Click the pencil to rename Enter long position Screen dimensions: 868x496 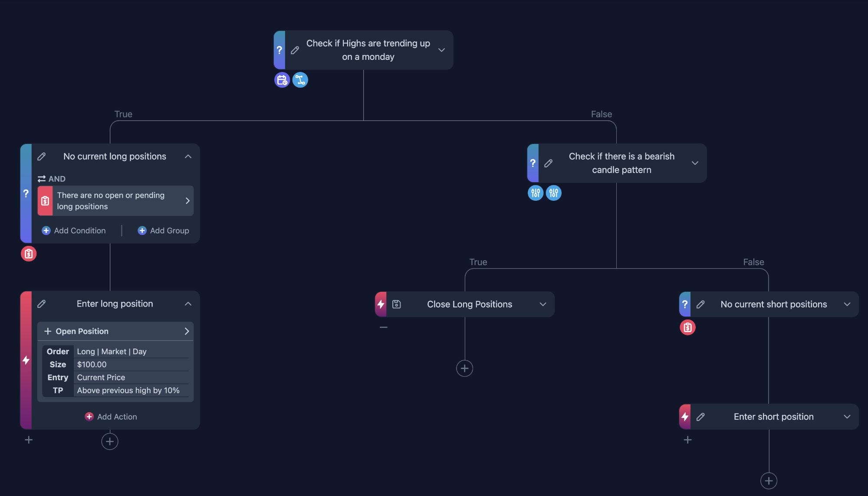pyautogui.click(x=42, y=303)
